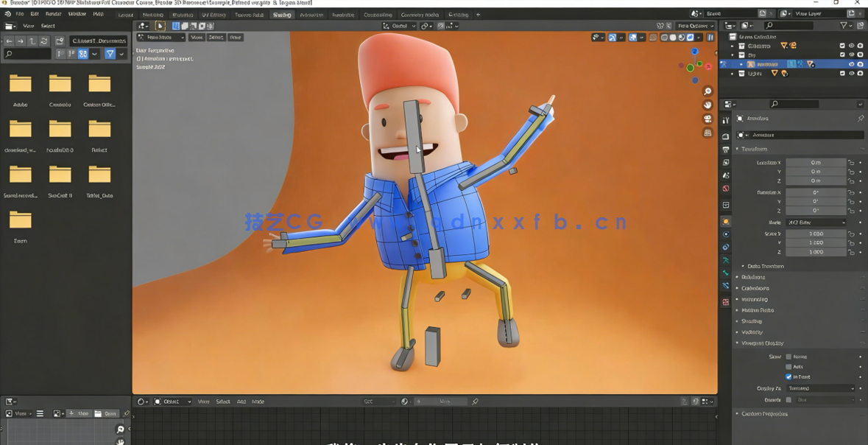Enable the In Front checkbox under Show

click(x=788, y=376)
